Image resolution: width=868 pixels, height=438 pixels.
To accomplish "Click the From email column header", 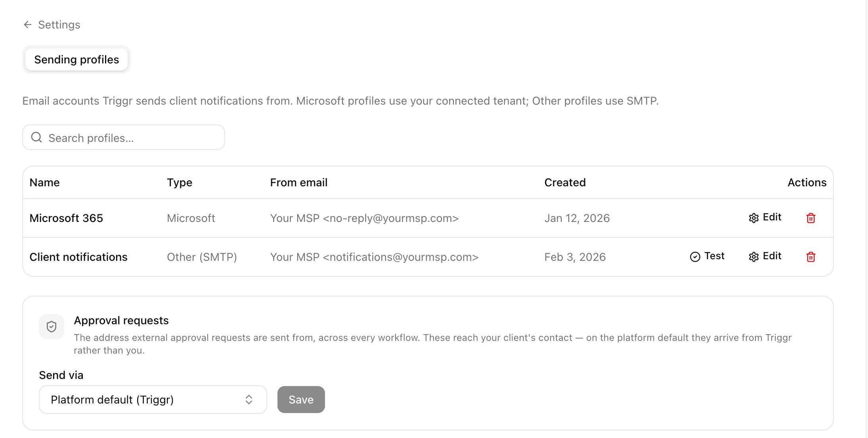I will point(299,182).
